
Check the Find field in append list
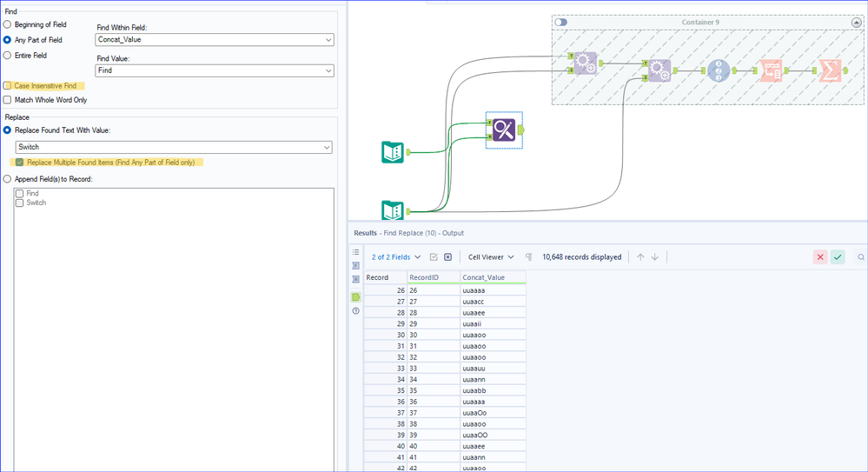coord(19,193)
